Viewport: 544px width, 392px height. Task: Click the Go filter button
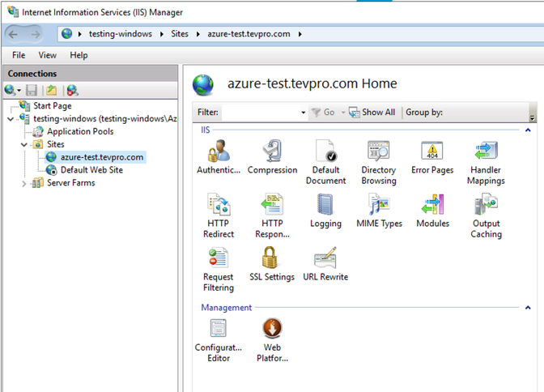(323, 113)
